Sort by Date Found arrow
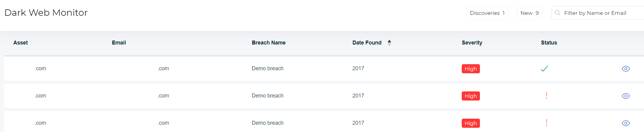The height and width of the screenshot is (132, 644). (389, 43)
